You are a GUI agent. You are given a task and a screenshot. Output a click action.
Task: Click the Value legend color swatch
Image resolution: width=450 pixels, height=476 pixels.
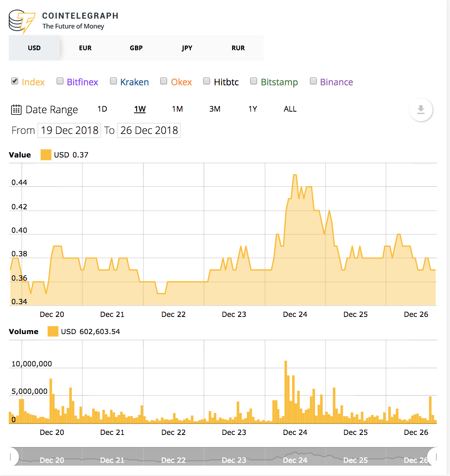tap(46, 155)
